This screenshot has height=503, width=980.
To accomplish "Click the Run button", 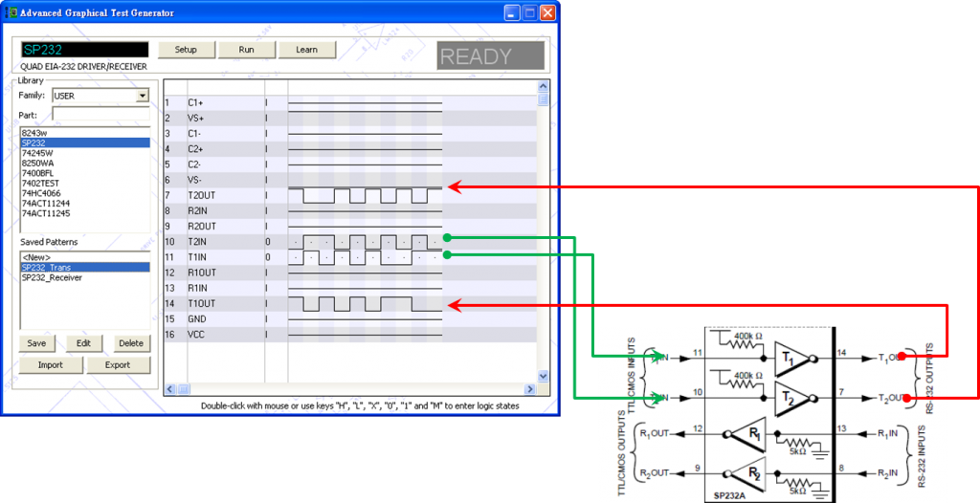I will 246,50.
